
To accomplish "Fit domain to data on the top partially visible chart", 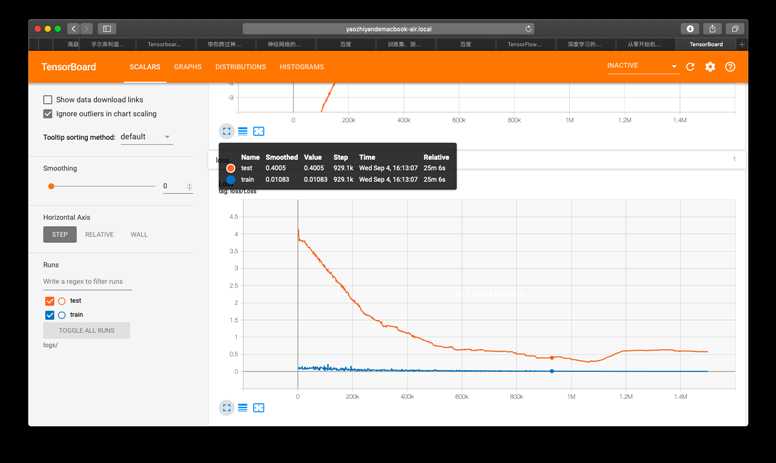I will point(258,131).
